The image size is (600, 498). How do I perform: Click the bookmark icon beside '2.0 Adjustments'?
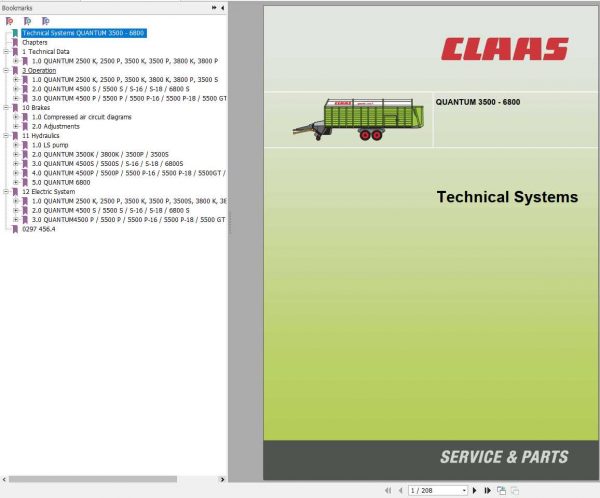25,126
